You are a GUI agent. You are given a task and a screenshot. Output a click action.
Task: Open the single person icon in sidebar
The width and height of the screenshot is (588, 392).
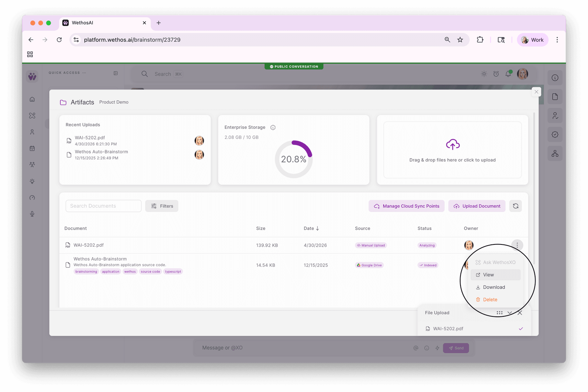tap(32, 132)
